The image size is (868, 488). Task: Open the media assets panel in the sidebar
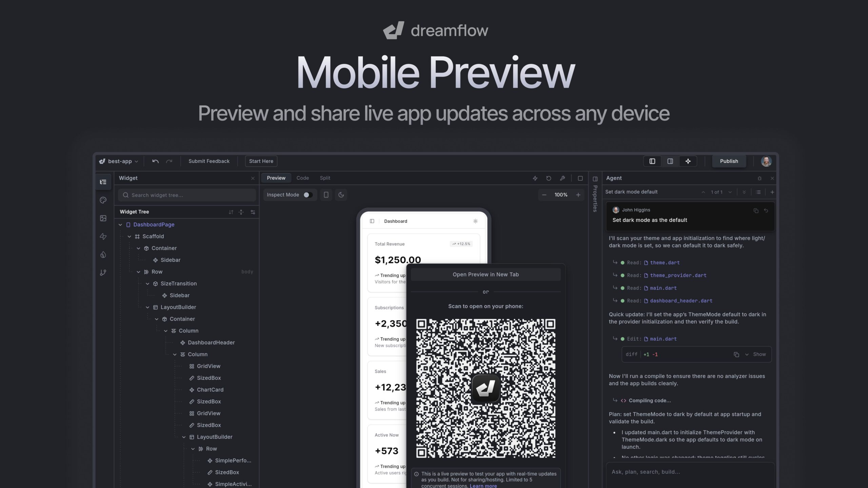pos(103,219)
